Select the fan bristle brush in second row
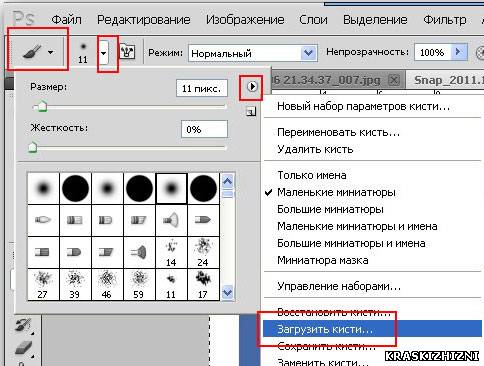This screenshot has height=366, width=484. (x=171, y=220)
